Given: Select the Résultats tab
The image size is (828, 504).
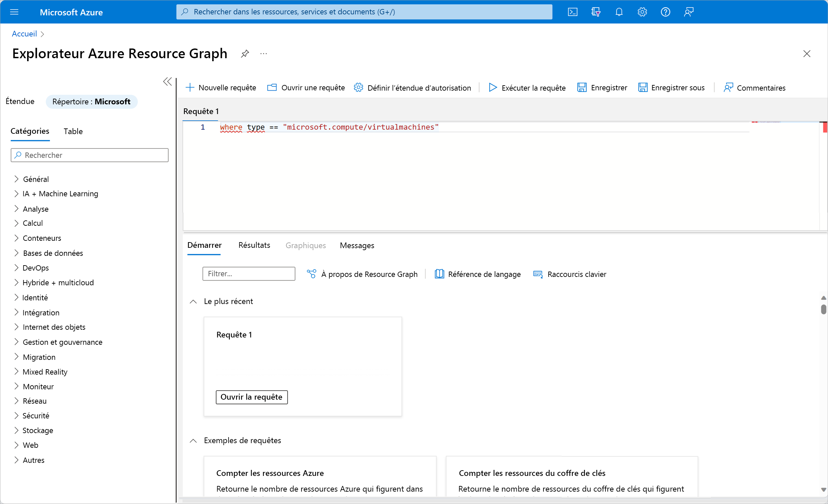Looking at the screenshot, I should click(x=254, y=245).
